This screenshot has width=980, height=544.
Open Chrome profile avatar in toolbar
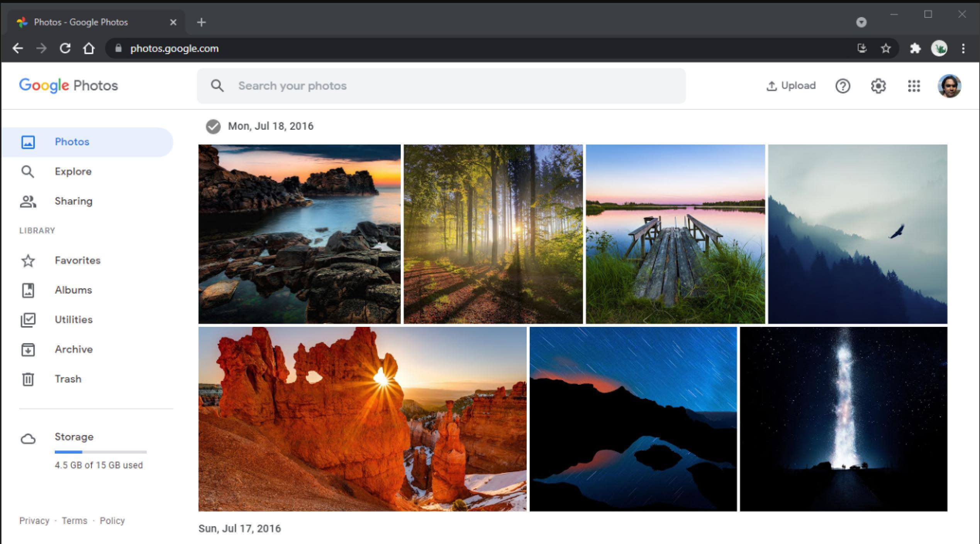click(x=939, y=49)
